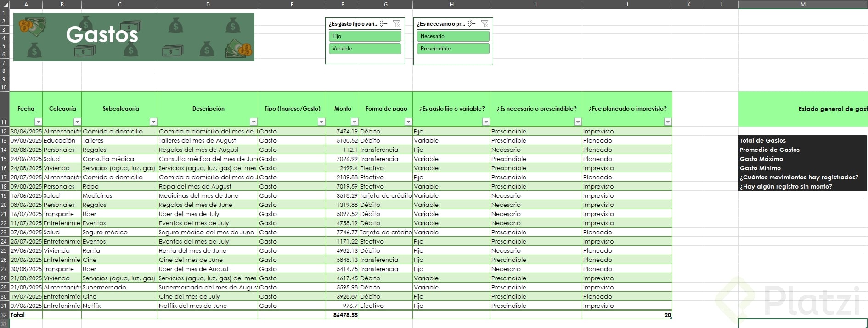Select row 20 header
The image size is (868, 328).
(5, 205)
